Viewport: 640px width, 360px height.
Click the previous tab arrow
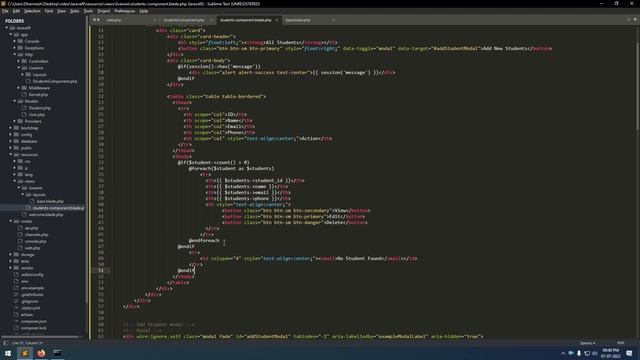click(94, 20)
